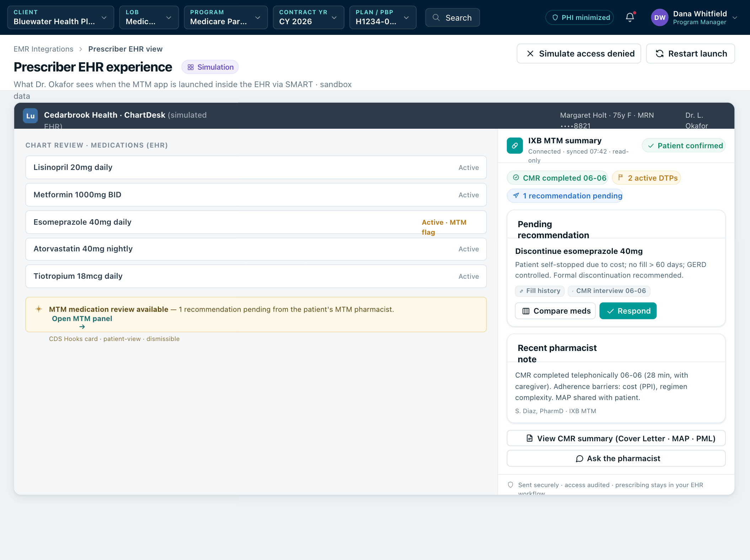Select the Lisinopril 20mg daily row
The width and height of the screenshot is (750, 560).
pos(256,167)
